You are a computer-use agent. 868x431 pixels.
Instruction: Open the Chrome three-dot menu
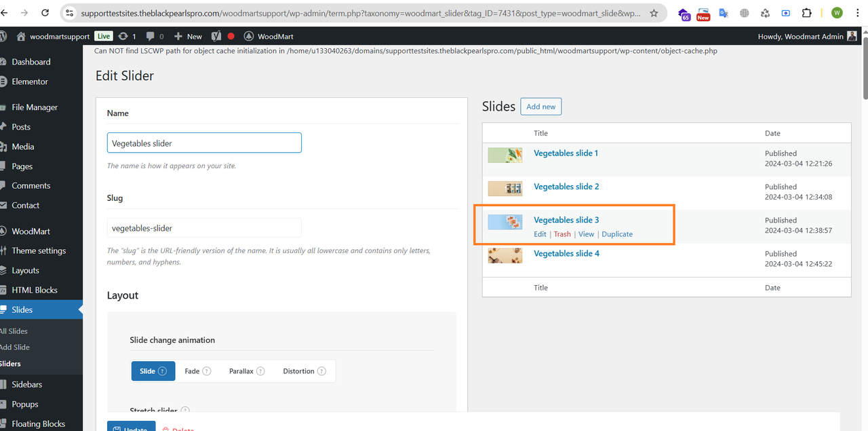tap(859, 13)
